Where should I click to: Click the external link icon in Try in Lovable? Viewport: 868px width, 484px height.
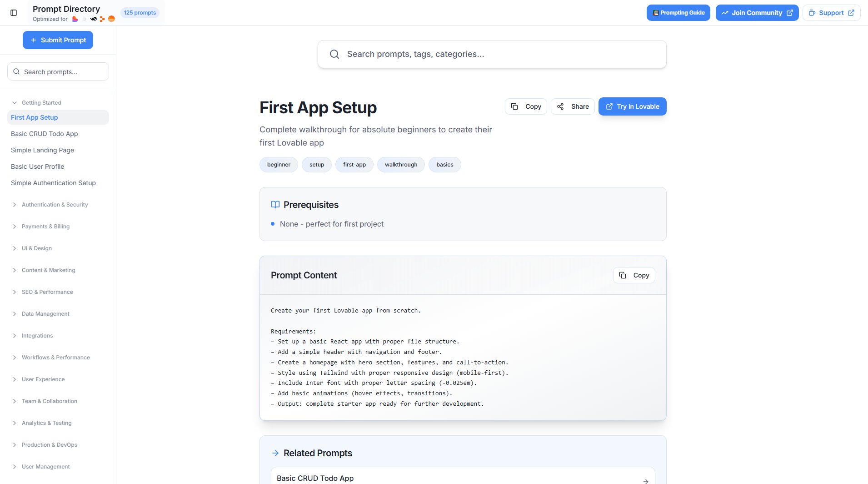click(x=609, y=106)
